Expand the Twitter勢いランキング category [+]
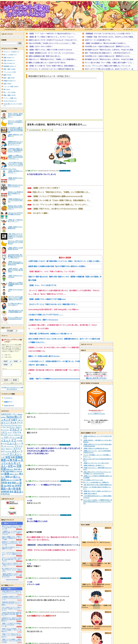Viewport: 138px width, 644px height. pos(5,106)
